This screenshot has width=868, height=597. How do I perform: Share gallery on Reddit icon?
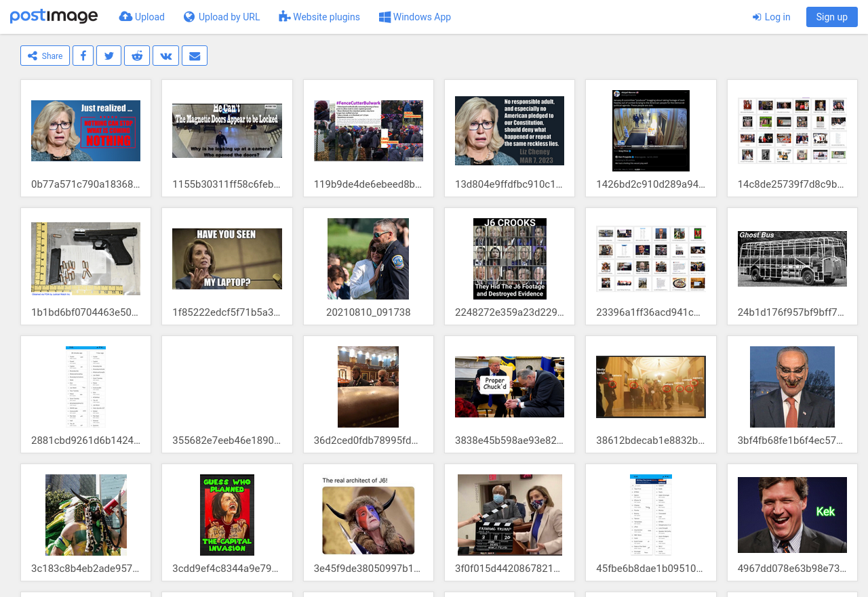pyautogui.click(x=137, y=56)
